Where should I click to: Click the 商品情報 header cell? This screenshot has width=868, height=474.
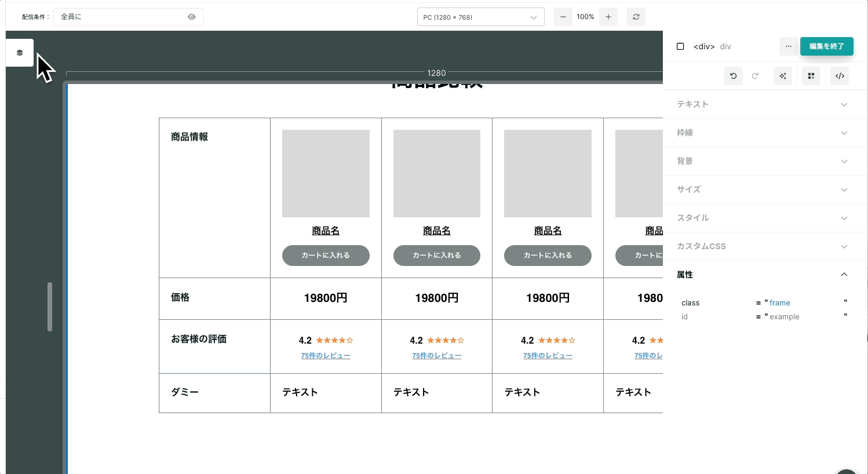(x=214, y=198)
